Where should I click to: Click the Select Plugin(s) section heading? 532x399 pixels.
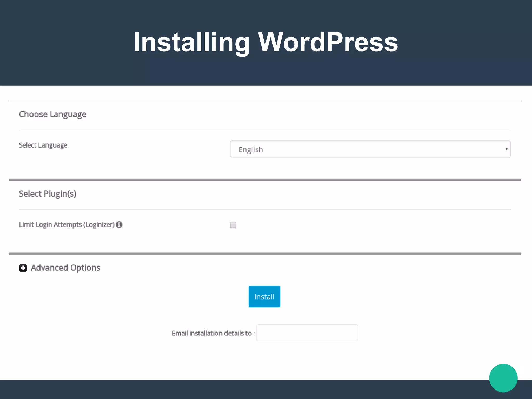48,194
